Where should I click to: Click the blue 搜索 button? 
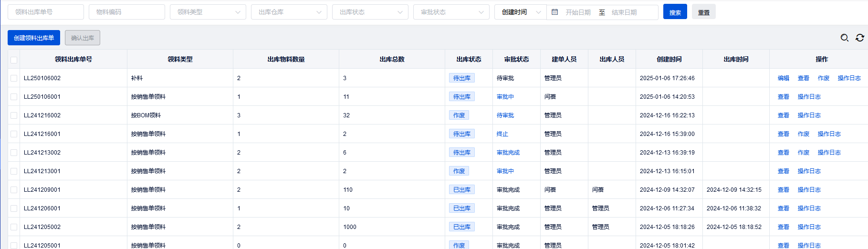pyautogui.click(x=675, y=12)
